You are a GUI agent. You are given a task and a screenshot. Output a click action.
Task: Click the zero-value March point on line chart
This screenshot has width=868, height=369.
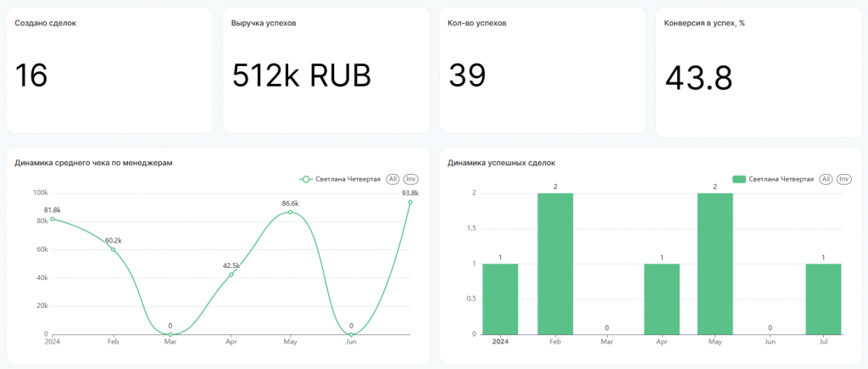click(171, 334)
